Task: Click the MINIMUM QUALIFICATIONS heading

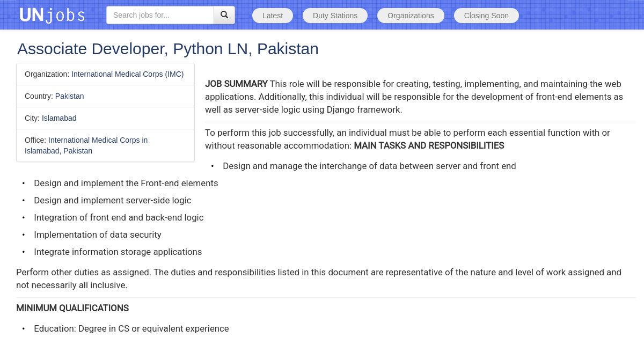Action: (72, 308)
